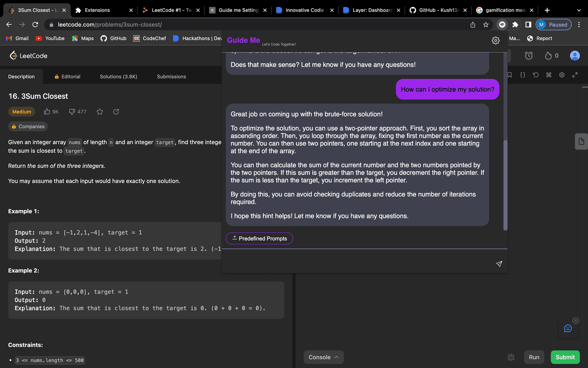Screen dimensions: 588x368
Task: Open Report bookmark
Action: [x=539, y=38]
